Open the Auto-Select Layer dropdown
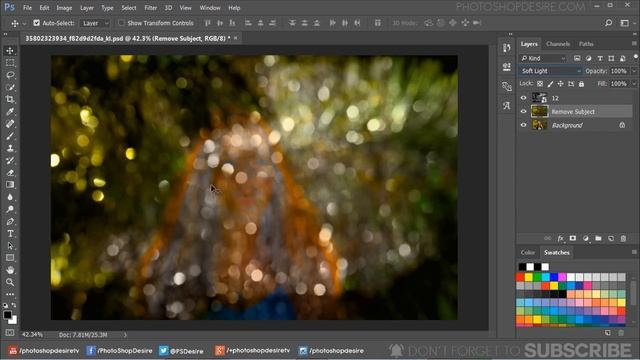Viewport: 640px width, 360px height. tap(95, 23)
